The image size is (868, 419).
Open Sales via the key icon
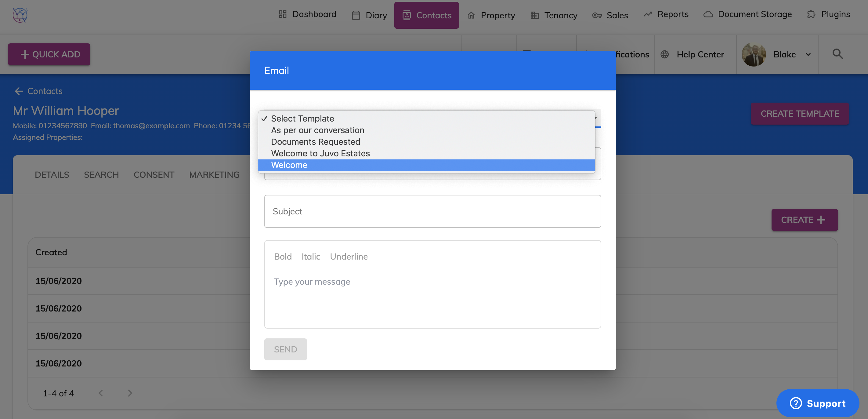point(596,15)
